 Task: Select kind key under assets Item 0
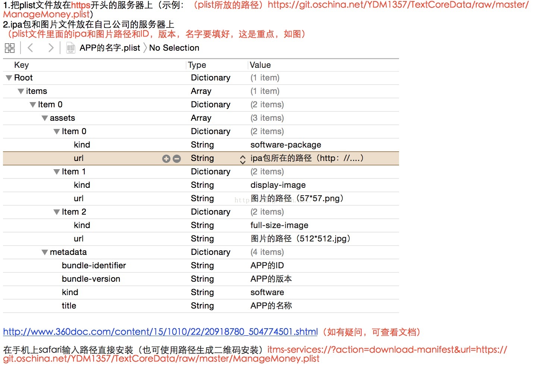[x=82, y=145]
